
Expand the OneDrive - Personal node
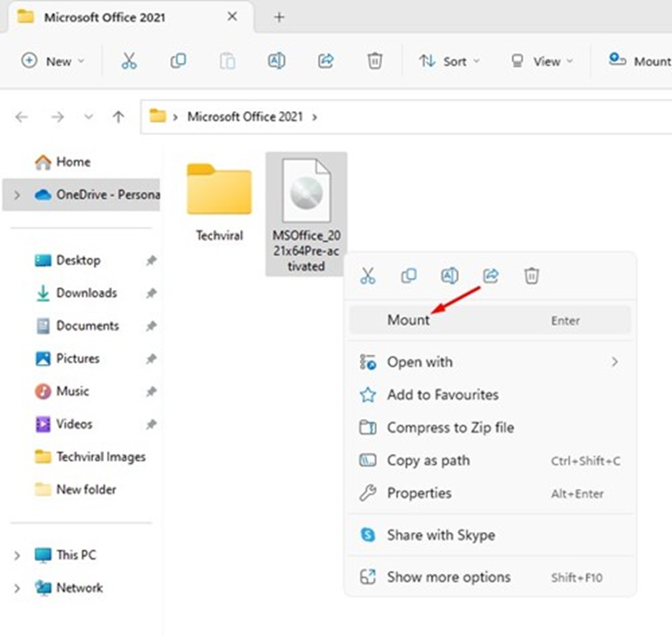click(16, 195)
